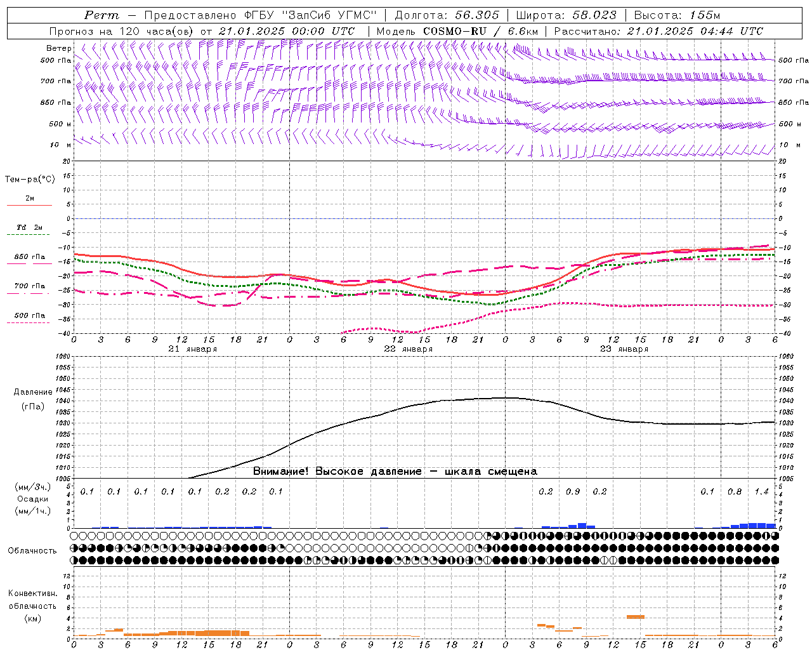Screen dimensions: 812x650
Task: Click the "0.9" precipitation amount value
Action: (x=573, y=492)
